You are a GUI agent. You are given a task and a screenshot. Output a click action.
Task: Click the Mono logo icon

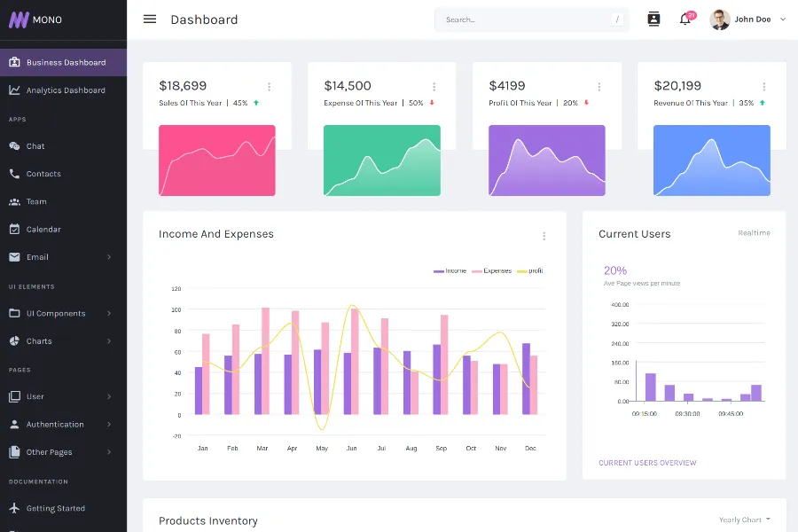(19, 20)
